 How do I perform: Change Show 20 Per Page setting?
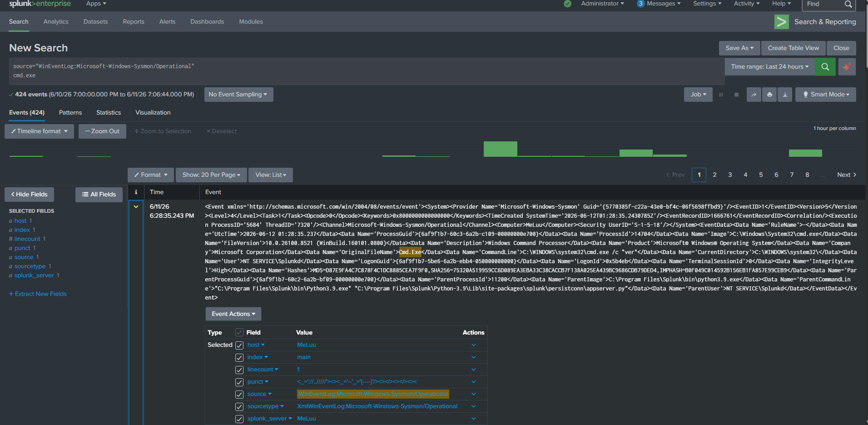[211, 175]
